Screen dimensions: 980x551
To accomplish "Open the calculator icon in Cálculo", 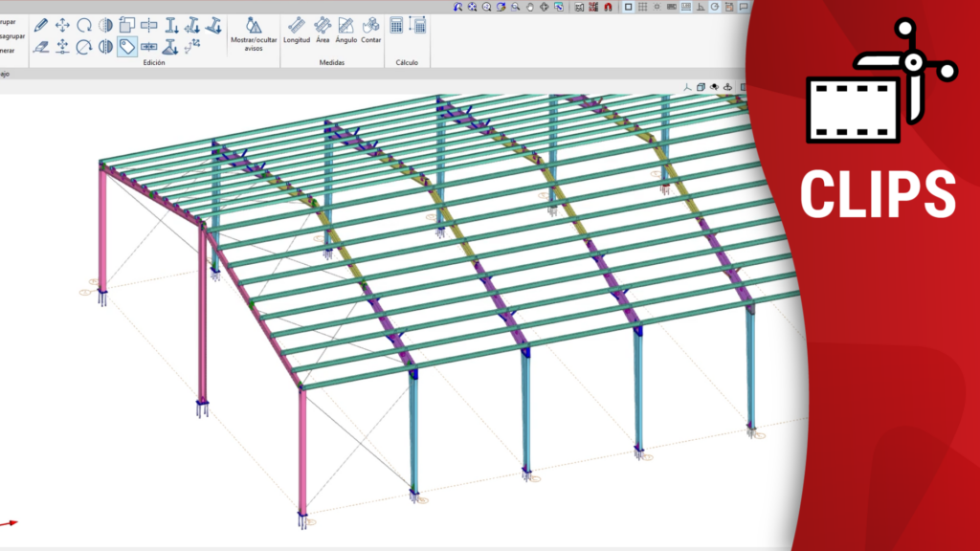I will (x=396, y=26).
